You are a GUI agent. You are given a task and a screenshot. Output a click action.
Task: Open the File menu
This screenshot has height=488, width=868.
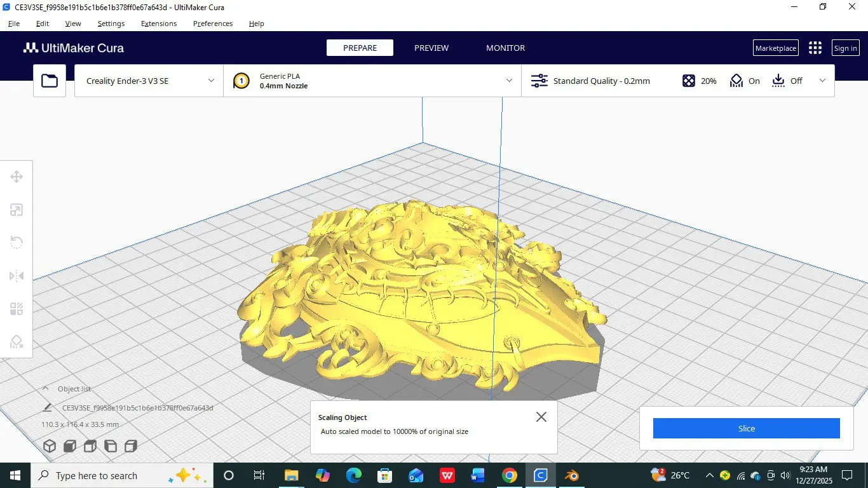pos(14,24)
